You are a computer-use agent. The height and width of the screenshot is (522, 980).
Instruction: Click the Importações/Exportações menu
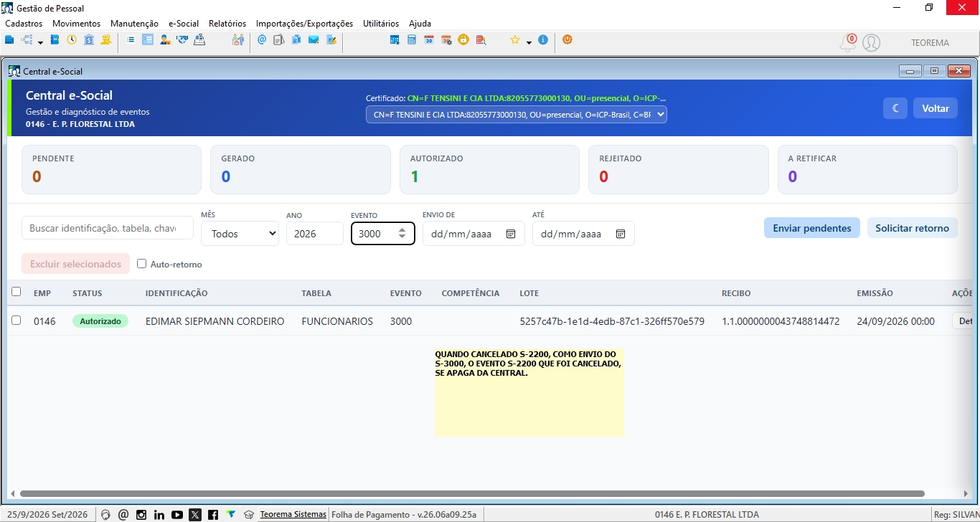coord(304,24)
